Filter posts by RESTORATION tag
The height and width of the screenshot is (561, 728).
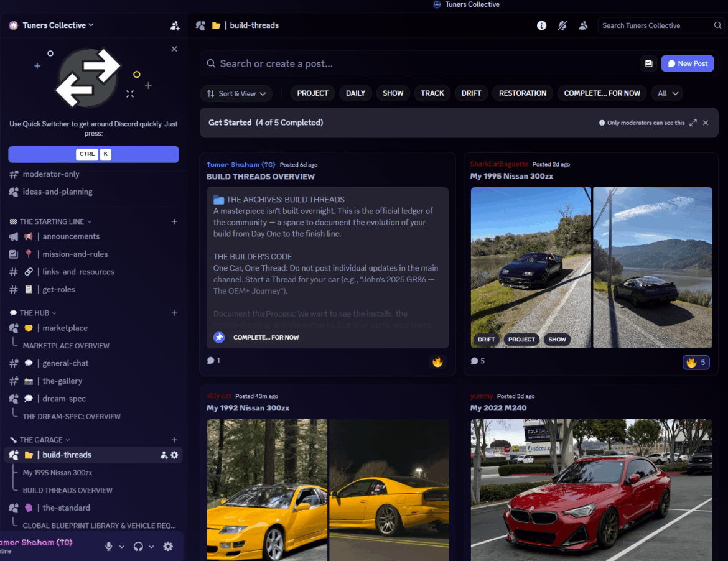522,93
